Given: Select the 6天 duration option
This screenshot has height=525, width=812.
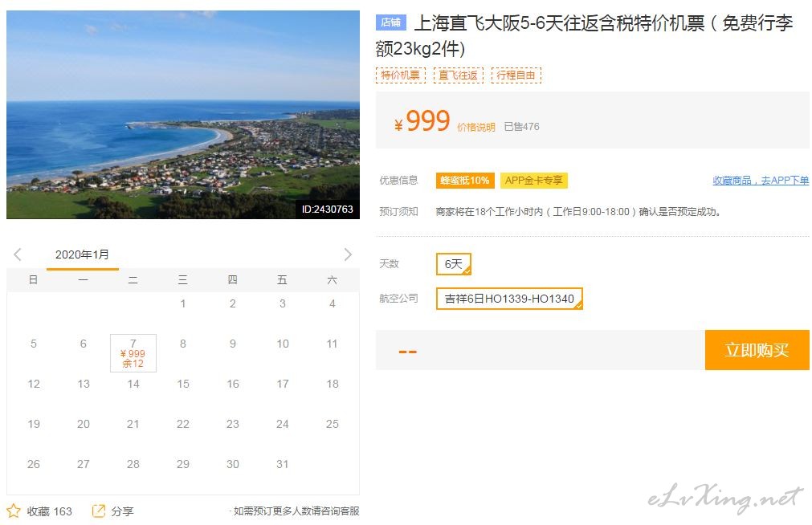Looking at the screenshot, I should tap(454, 264).
